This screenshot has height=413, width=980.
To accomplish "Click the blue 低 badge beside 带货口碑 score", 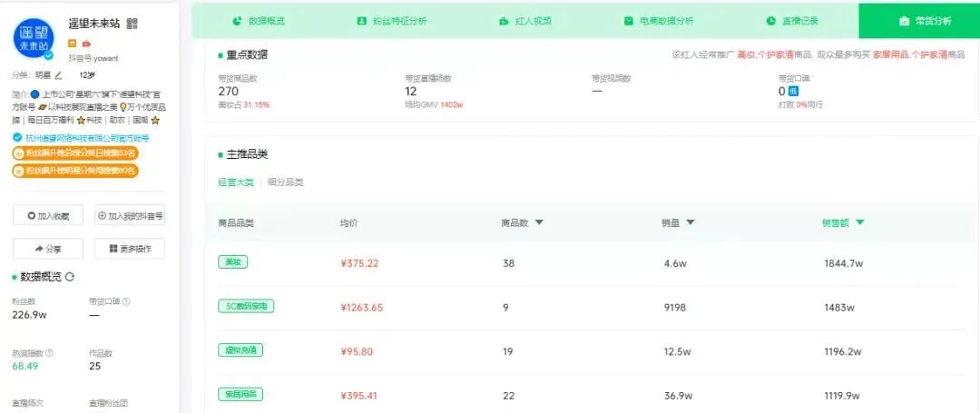I will click(793, 91).
